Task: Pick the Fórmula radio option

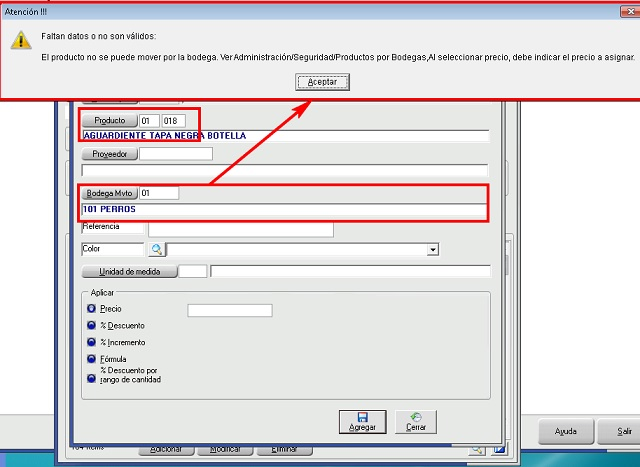Action: (92, 358)
